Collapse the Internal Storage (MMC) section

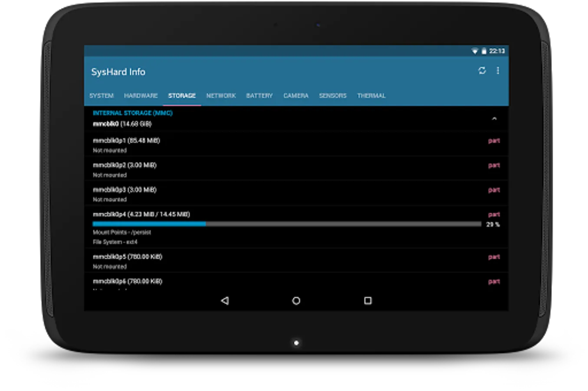click(x=494, y=119)
